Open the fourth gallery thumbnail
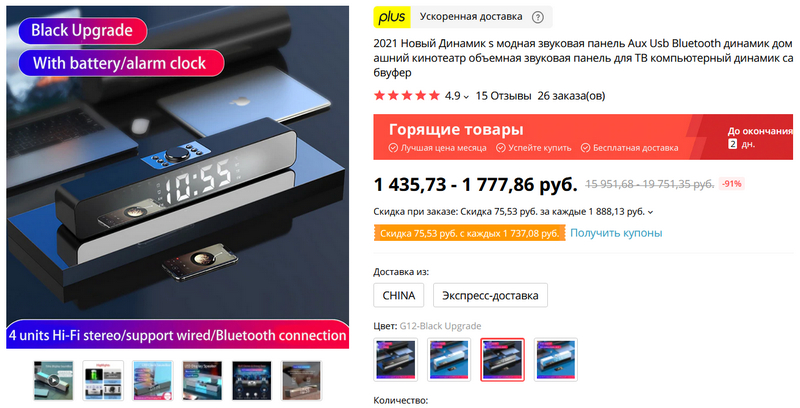The width and height of the screenshot is (800, 408). point(202,380)
